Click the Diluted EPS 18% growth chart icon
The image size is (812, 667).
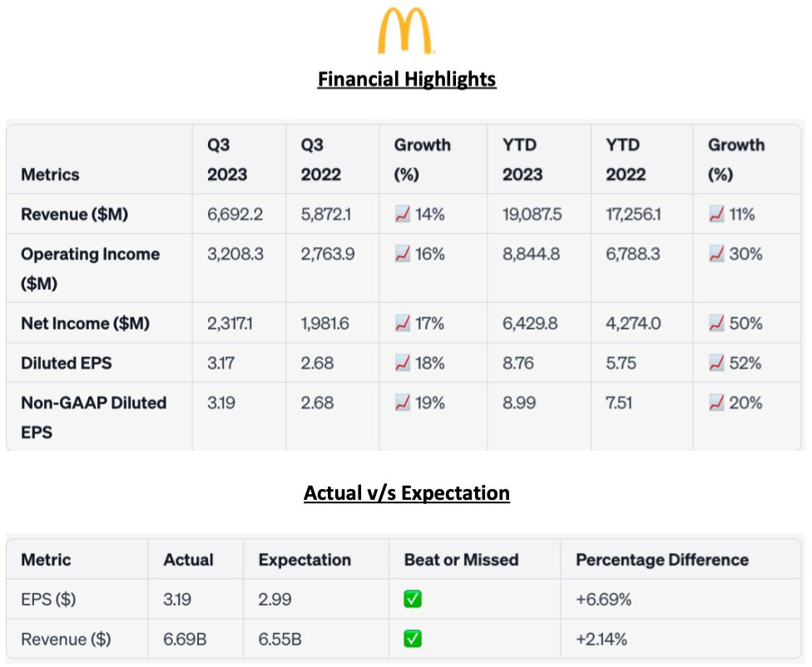[403, 363]
